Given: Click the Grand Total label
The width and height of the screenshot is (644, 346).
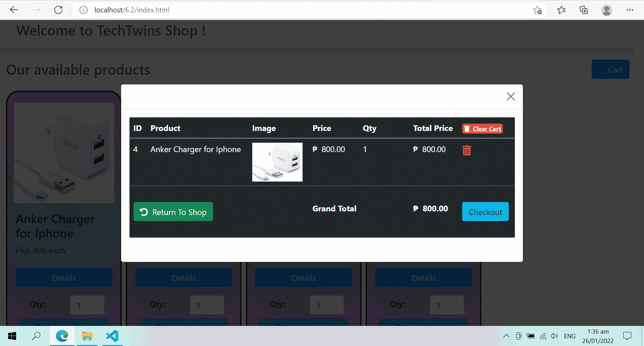Looking at the screenshot, I should pos(334,209).
